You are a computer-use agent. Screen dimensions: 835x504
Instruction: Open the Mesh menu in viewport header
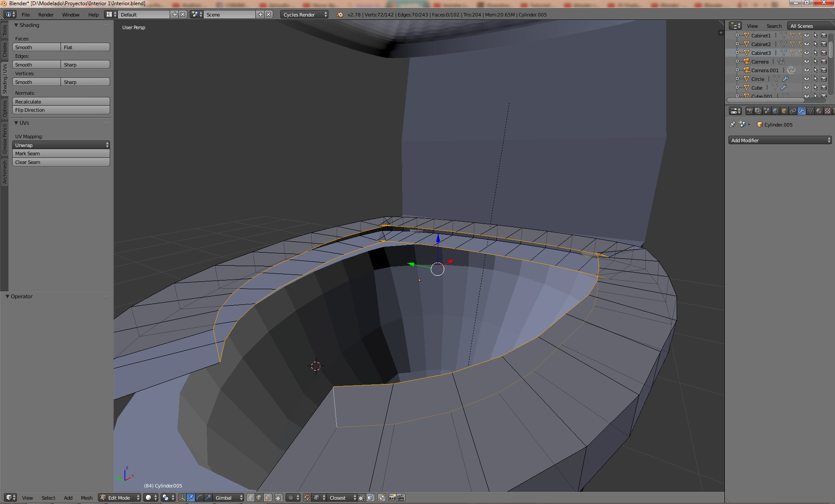click(87, 497)
